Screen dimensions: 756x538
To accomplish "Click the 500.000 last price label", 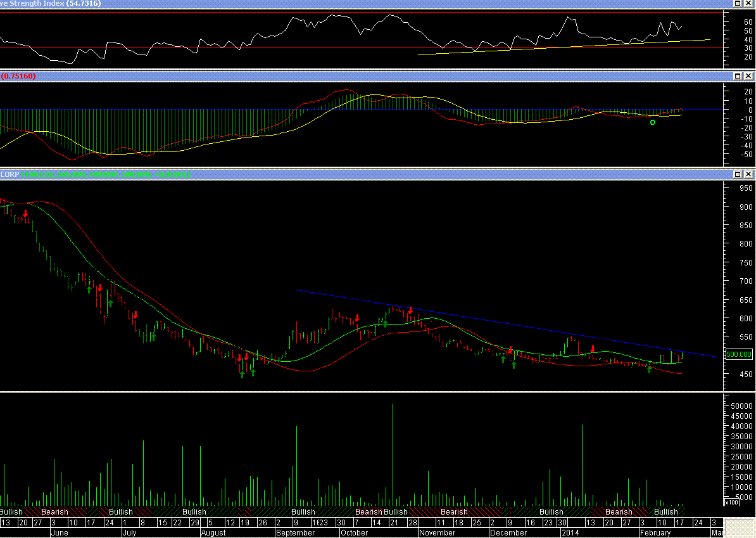I will click(738, 355).
